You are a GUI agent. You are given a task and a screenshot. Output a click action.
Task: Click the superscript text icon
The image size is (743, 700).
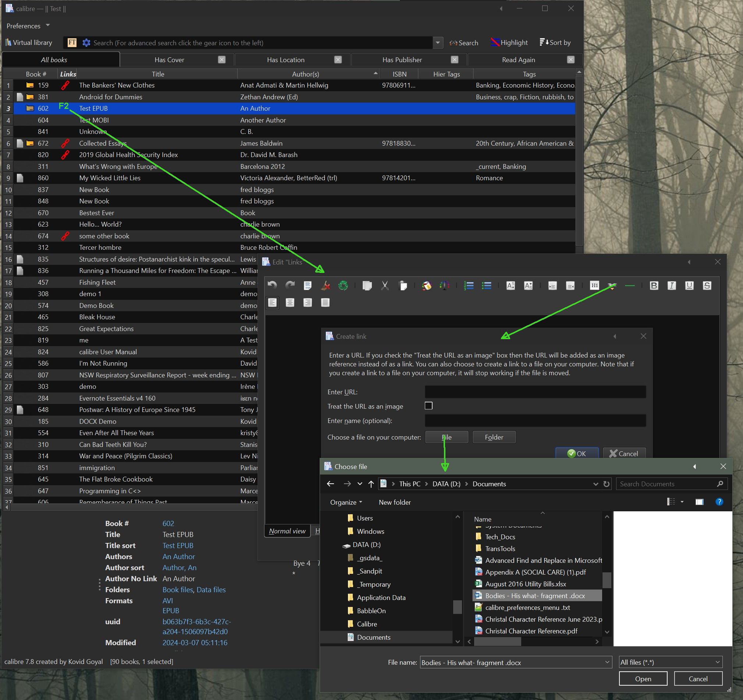pyautogui.click(x=511, y=286)
